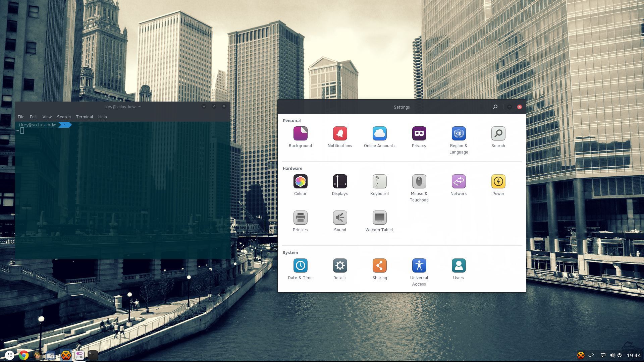Screen dimensions: 644x362
Task: Open the notifications speech-bubble tray icon
Action: click(603, 355)
